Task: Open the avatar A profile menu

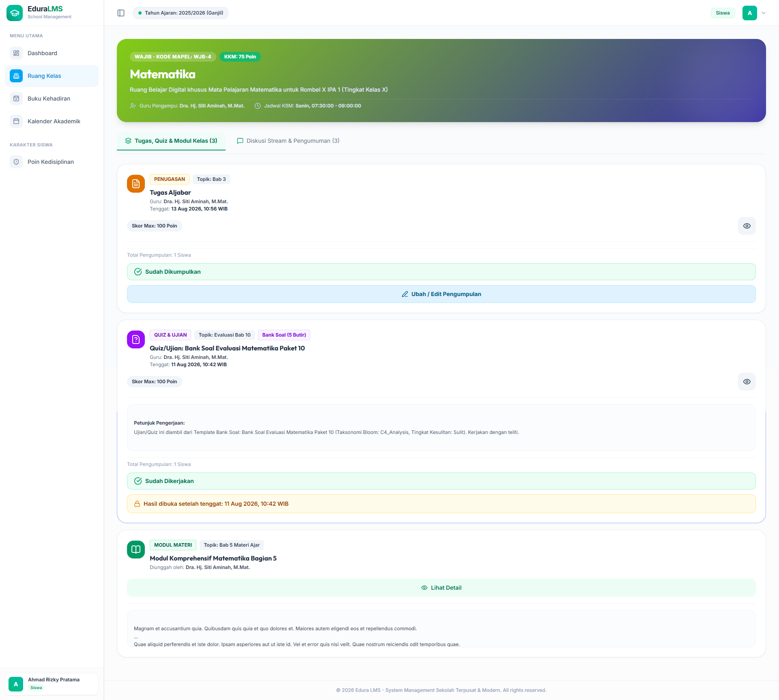Action: [x=750, y=13]
